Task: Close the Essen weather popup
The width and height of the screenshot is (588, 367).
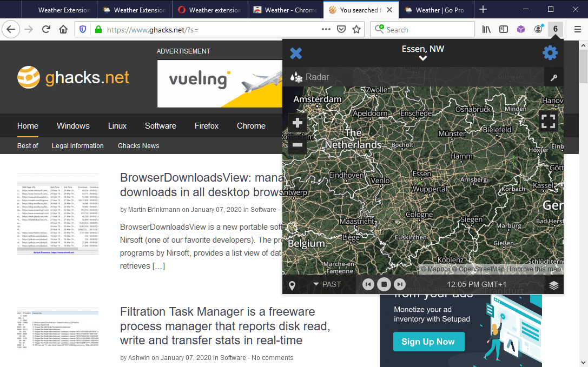Action: tap(296, 52)
